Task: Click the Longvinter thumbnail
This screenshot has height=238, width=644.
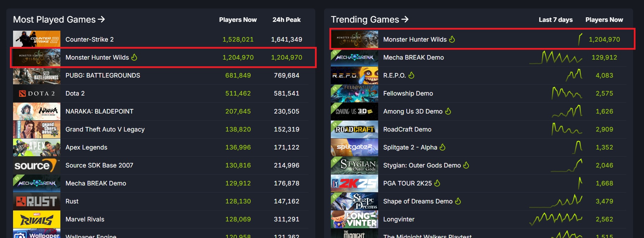Action: coord(354,219)
